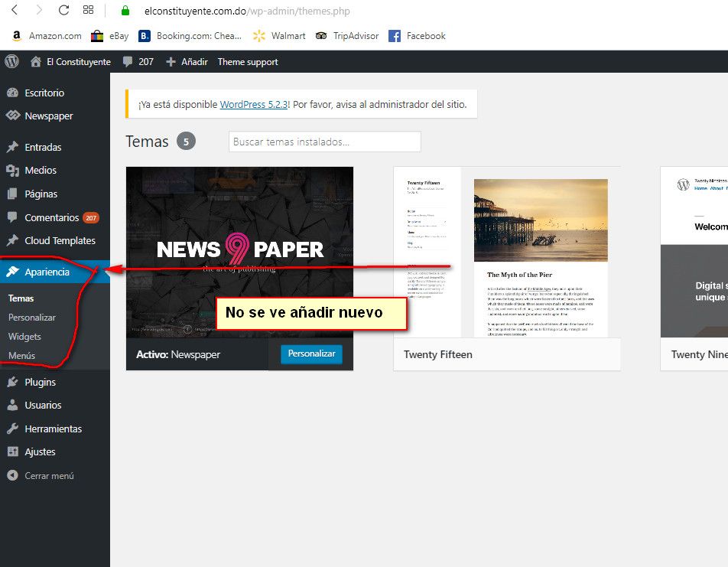
Task: Click the eBay bookmark icon
Action: (x=97, y=36)
